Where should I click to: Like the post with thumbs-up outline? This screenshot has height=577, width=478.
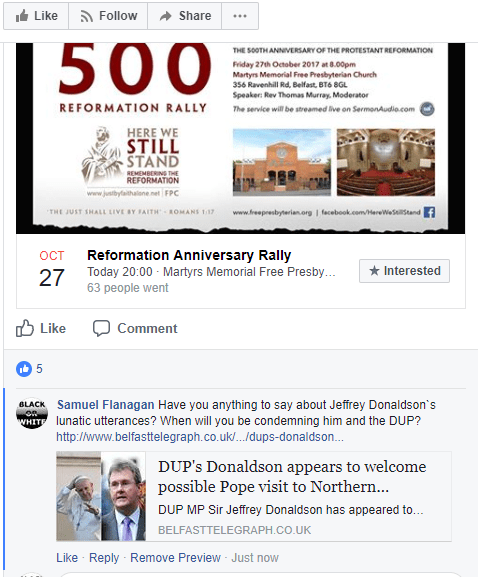[x=41, y=328]
